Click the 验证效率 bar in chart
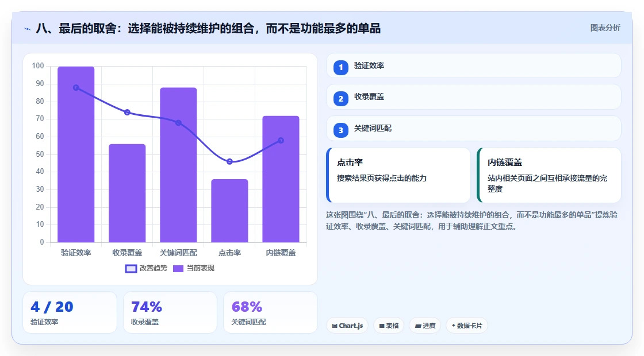 pyautogui.click(x=76, y=154)
